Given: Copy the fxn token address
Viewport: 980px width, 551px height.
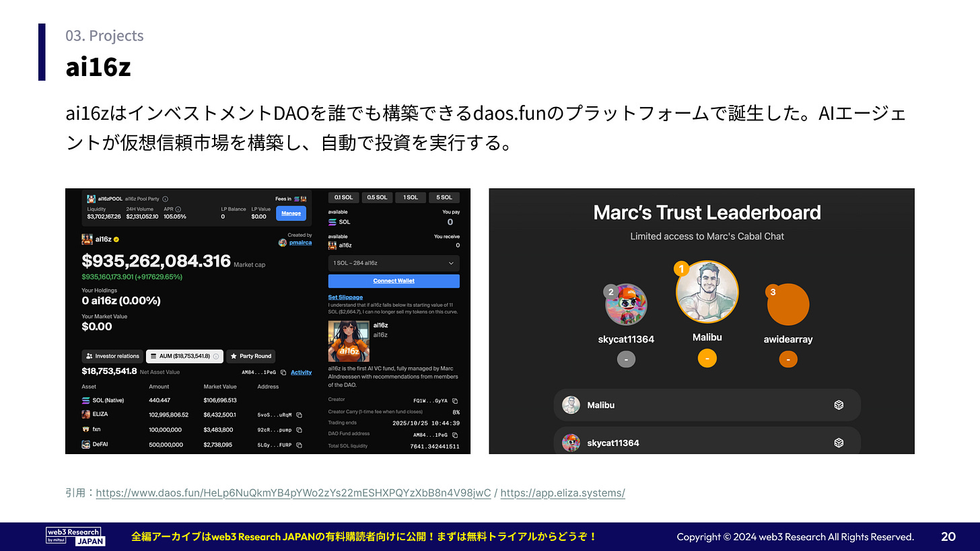Looking at the screenshot, I should coord(299,430).
